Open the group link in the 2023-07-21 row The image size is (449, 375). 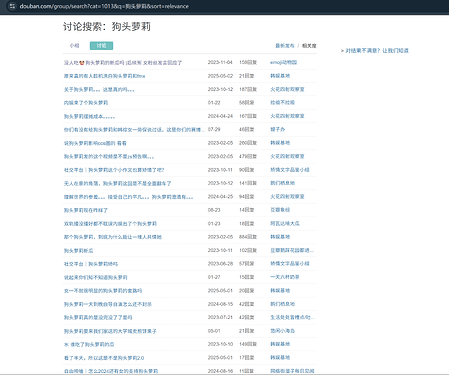click(292, 317)
